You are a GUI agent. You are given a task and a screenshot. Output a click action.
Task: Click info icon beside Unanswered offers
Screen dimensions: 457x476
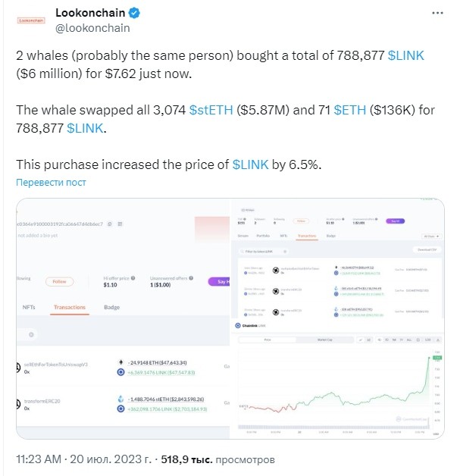point(191,278)
